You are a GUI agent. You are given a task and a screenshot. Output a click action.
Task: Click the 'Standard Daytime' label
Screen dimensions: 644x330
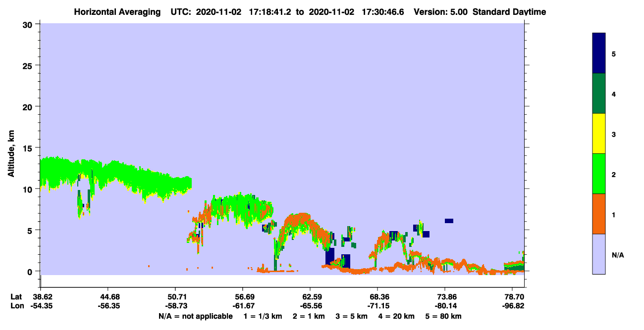509,12
